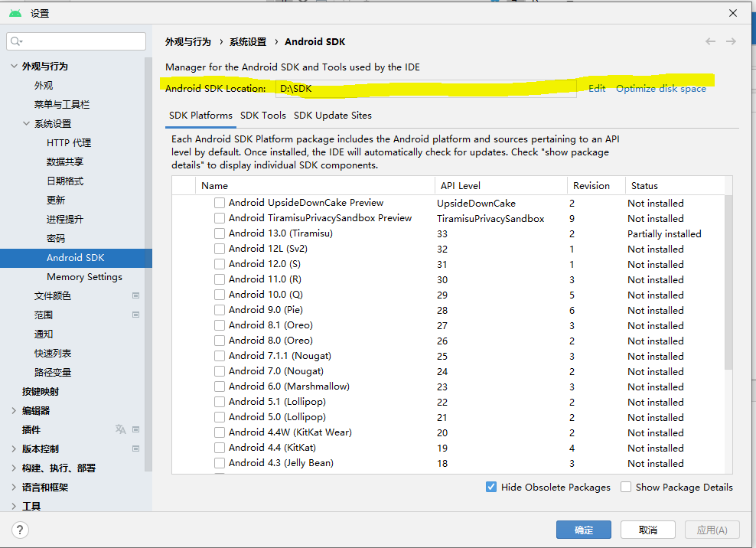Click the project-level icon beside 范围
The width and height of the screenshot is (756, 548).
point(135,314)
